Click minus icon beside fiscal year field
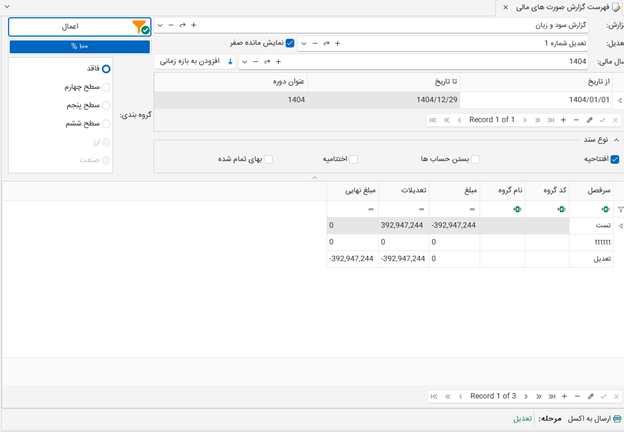 coord(256,62)
